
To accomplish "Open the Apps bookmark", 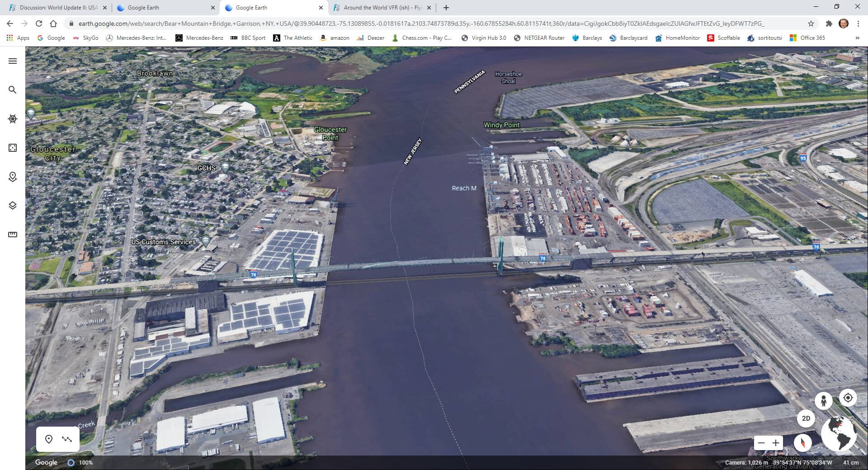I will tap(18, 38).
